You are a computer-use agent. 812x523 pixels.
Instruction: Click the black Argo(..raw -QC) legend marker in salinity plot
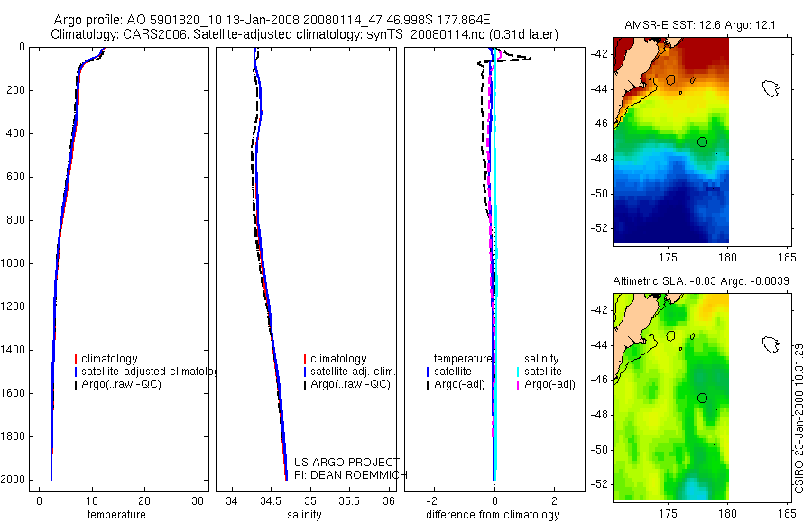305,384
